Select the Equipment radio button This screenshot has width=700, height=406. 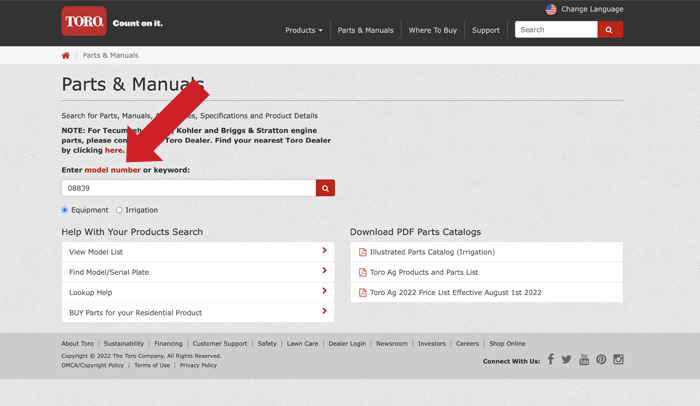pos(65,210)
